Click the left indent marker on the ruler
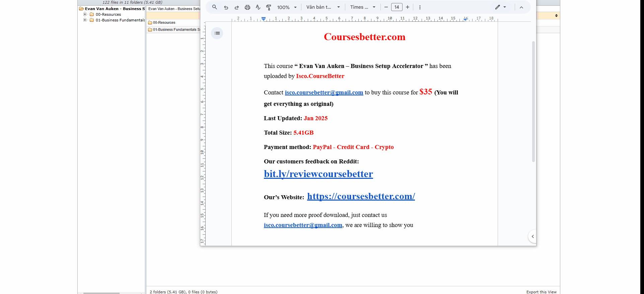Screen dimensions: 644x294 [x=264, y=19]
